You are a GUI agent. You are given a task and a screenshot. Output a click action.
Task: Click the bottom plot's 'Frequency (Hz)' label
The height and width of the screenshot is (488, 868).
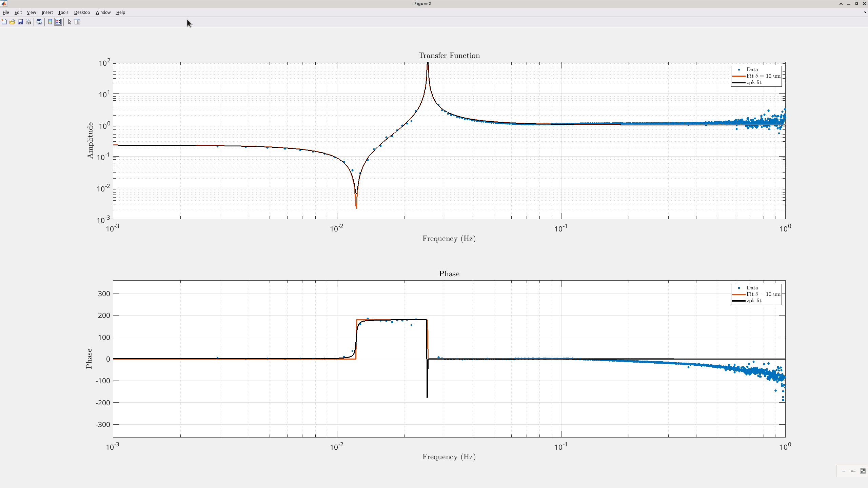(x=449, y=457)
